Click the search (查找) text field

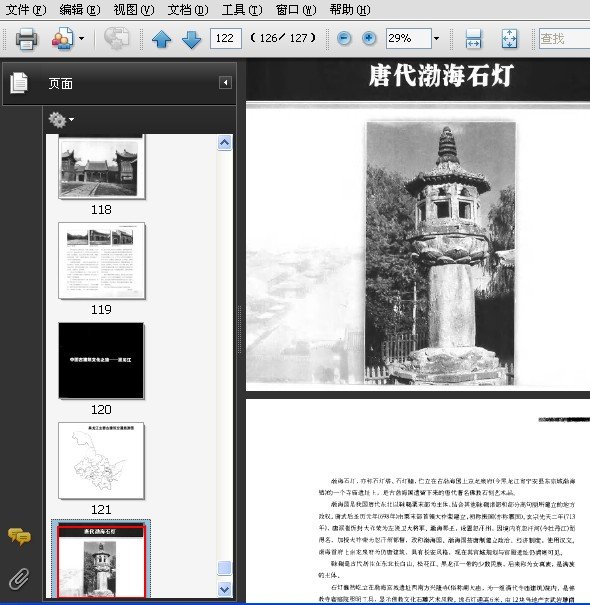pos(564,38)
